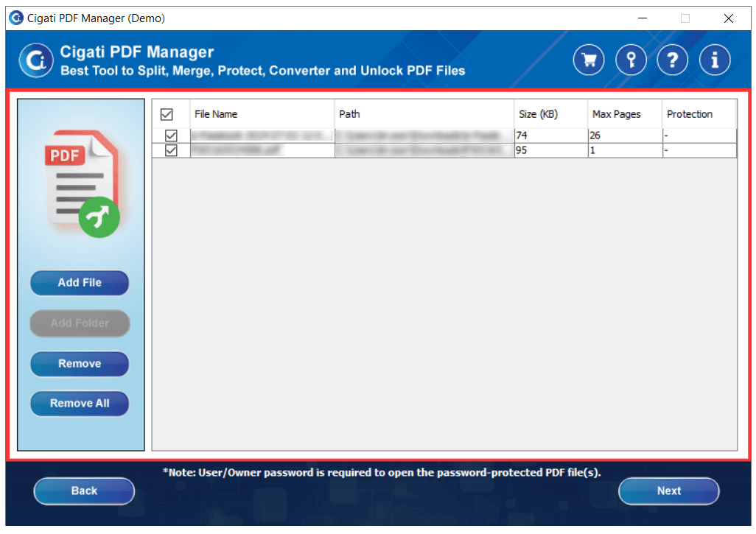Click the key activation icon
756x534 pixels.
[631, 60]
